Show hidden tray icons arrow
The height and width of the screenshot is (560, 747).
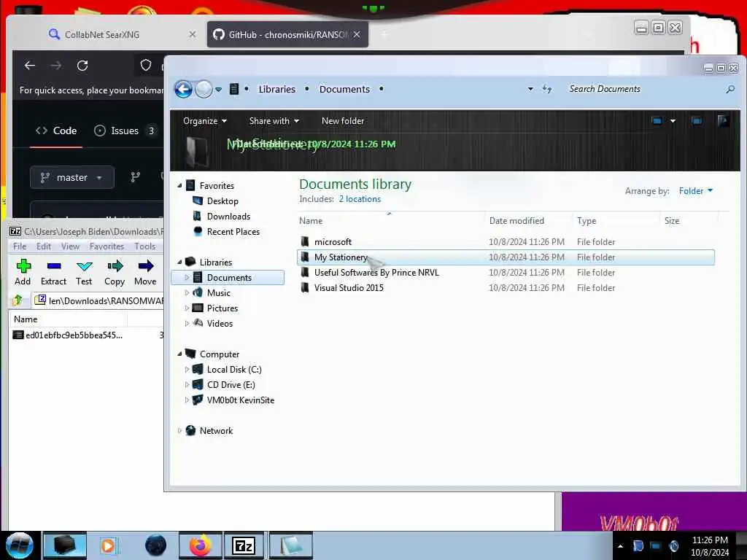coord(620,546)
